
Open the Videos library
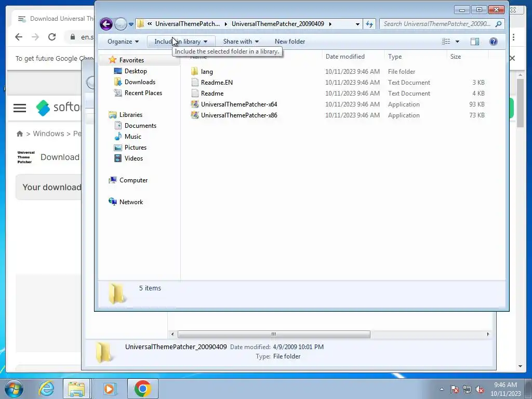(134, 158)
